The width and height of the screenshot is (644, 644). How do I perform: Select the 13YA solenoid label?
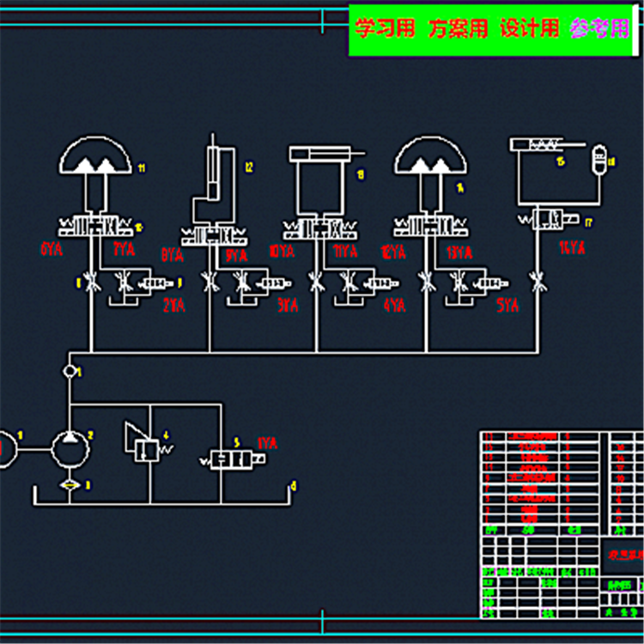[x=459, y=252]
